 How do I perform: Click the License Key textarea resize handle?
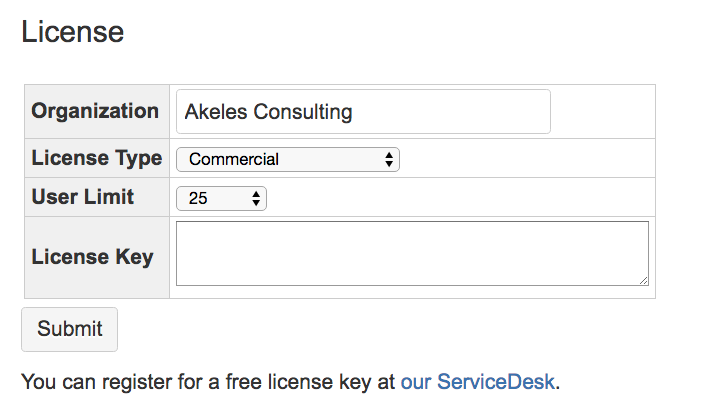pos(643,281)
